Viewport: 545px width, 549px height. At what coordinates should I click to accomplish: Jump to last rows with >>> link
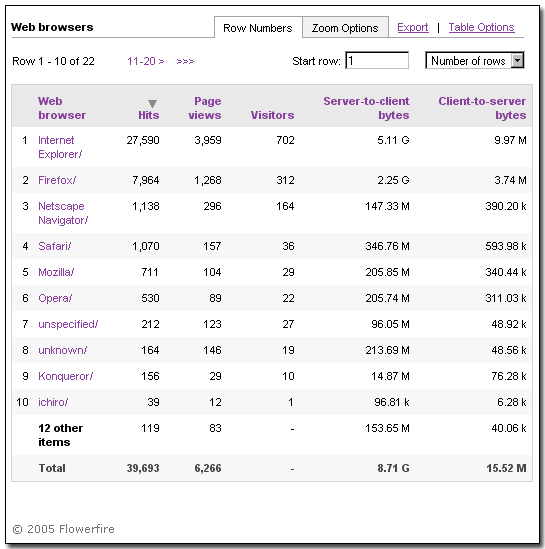coord(185,62)
